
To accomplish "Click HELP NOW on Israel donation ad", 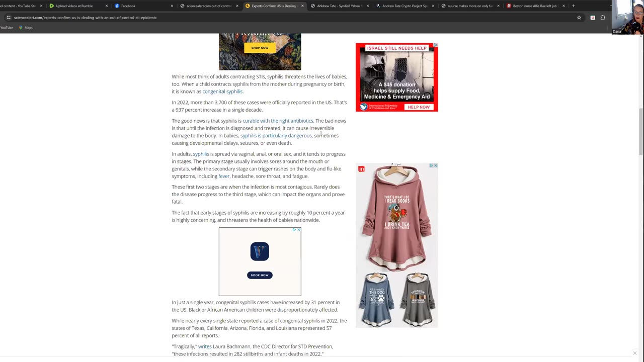I will coord(419,107).
